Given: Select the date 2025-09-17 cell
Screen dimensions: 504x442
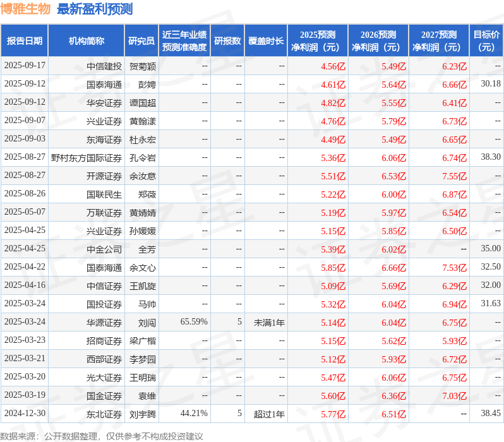Looking at the screenshot, I should point(25,66).
